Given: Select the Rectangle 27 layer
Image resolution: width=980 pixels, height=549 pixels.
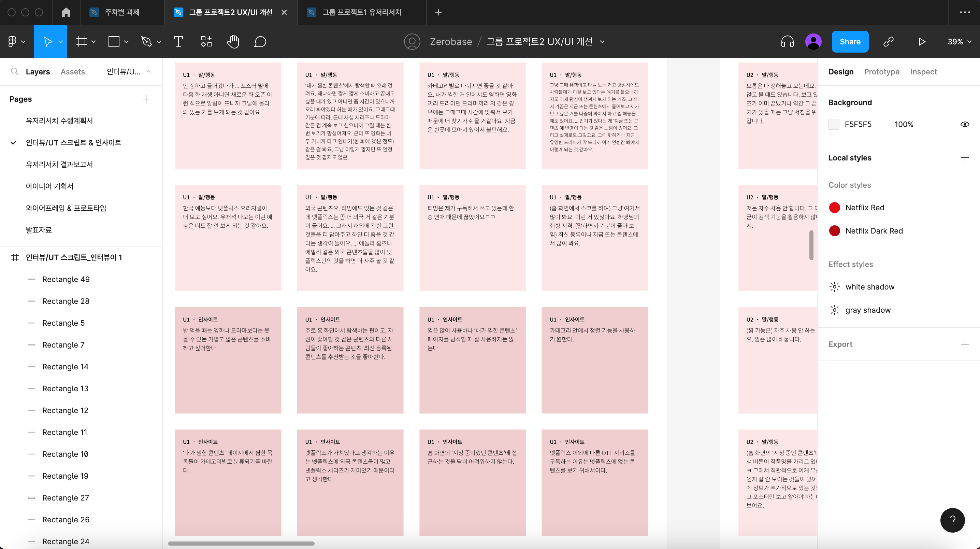Looking at the screenshot, I should (66, 497).
